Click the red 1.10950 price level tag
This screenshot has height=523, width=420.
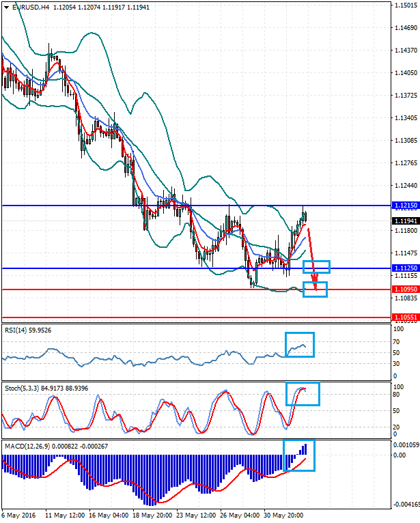pos(406,289)
